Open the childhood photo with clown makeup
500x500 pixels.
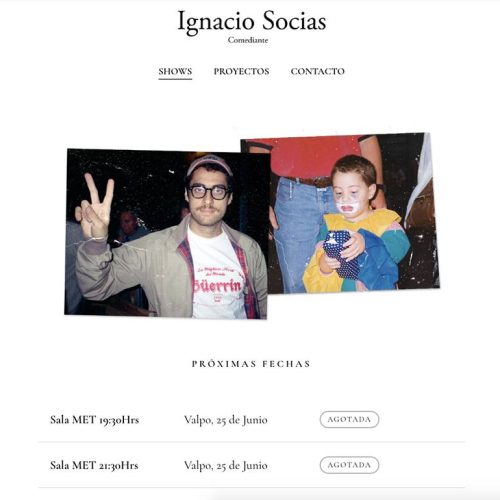pos(340,213)
